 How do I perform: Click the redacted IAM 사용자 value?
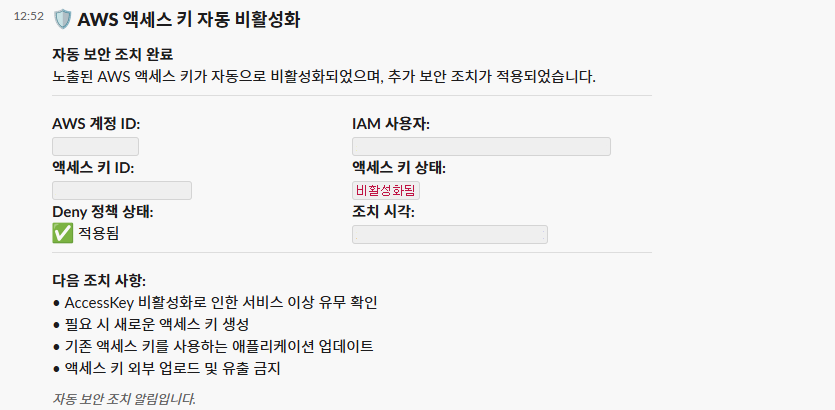point(481,146)
